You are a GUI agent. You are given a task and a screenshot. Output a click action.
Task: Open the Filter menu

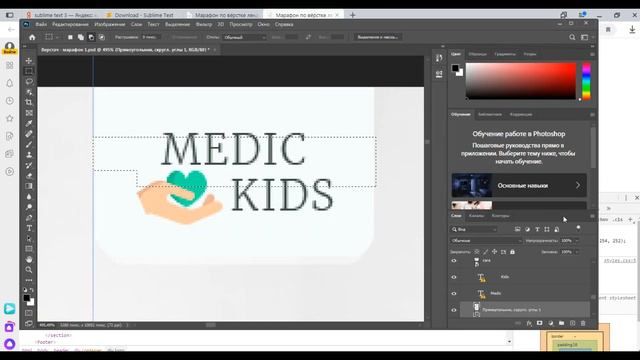pyautogui.click(x=204, y=24)
